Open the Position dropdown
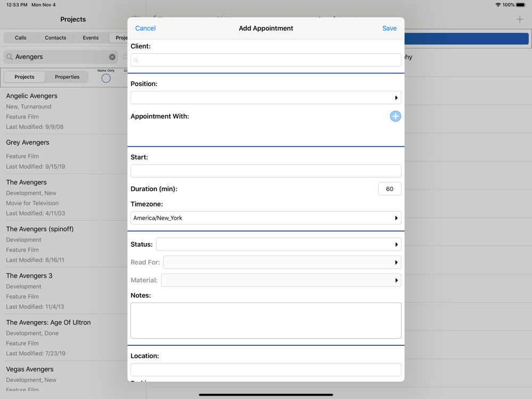 point(265,98)
